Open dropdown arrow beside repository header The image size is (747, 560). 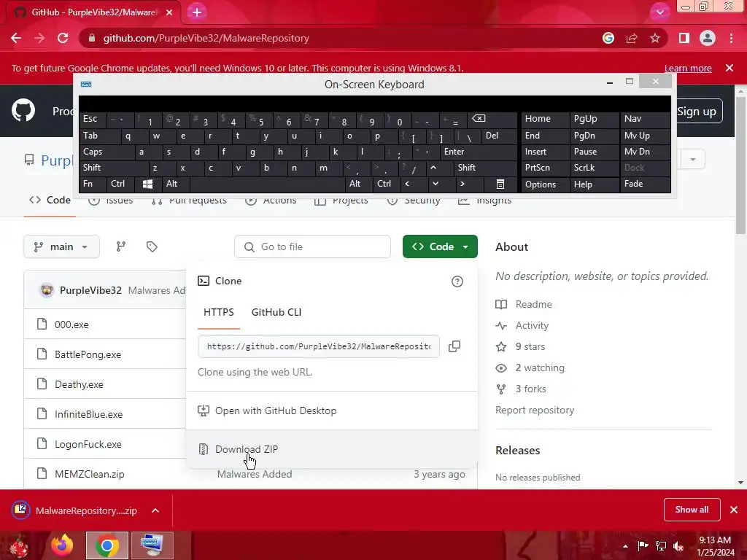pos(693,160)
